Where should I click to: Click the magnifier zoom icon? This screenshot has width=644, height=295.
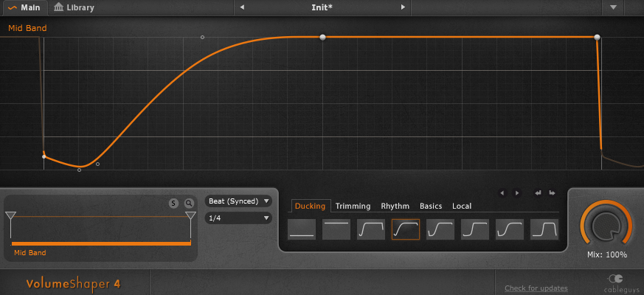click(x=189, y=203)
